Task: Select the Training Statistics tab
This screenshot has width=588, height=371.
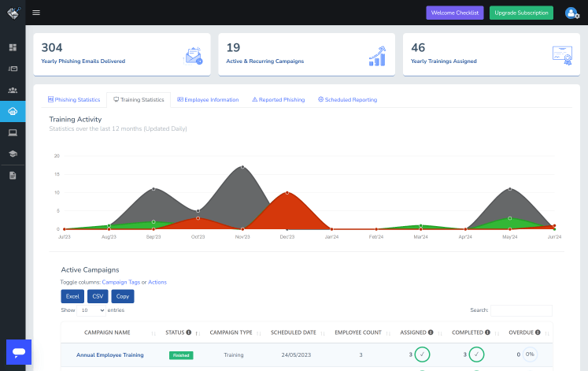Action: (139, 100)
